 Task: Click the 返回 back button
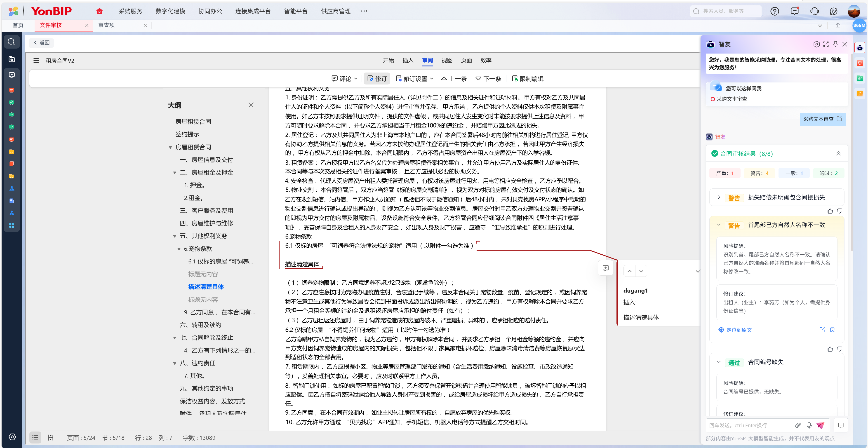tap(41, 43)
